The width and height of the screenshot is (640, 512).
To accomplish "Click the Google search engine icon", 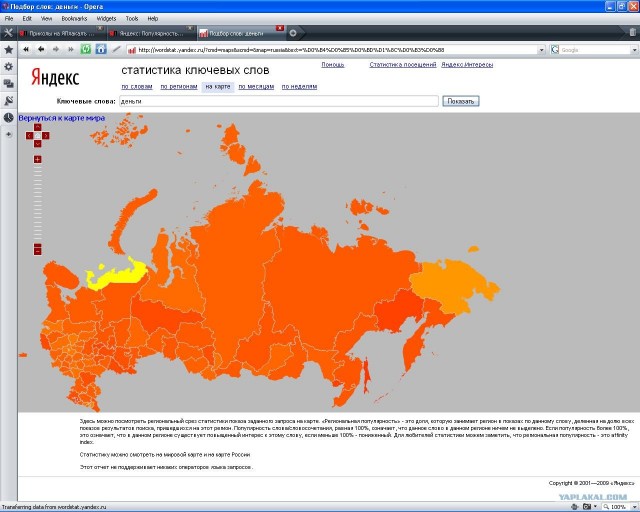I will (554, 50).
